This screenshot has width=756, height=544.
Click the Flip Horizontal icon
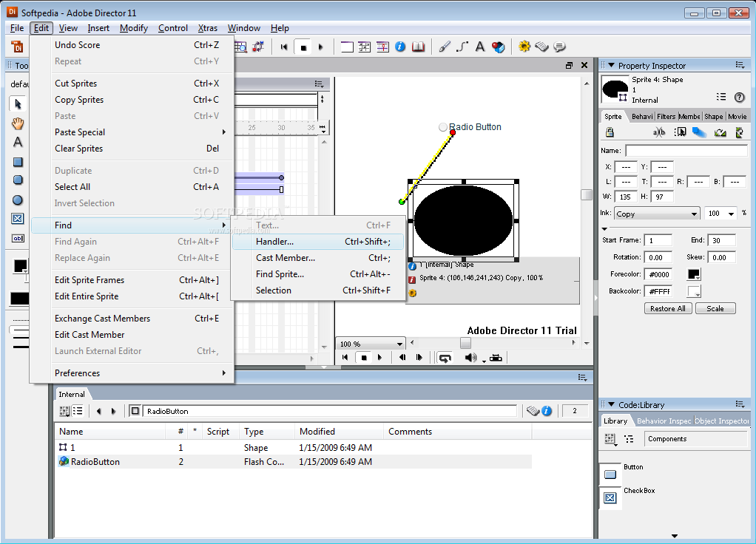720,132
